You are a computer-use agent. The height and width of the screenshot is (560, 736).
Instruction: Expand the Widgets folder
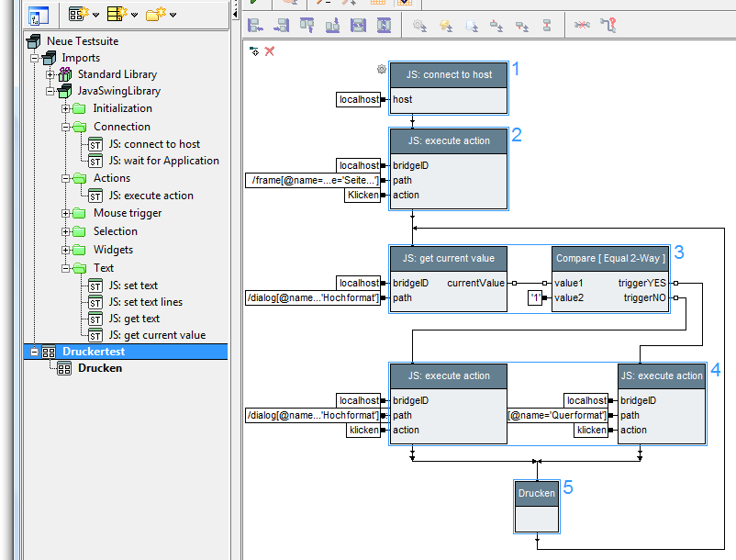pos(66,251)
